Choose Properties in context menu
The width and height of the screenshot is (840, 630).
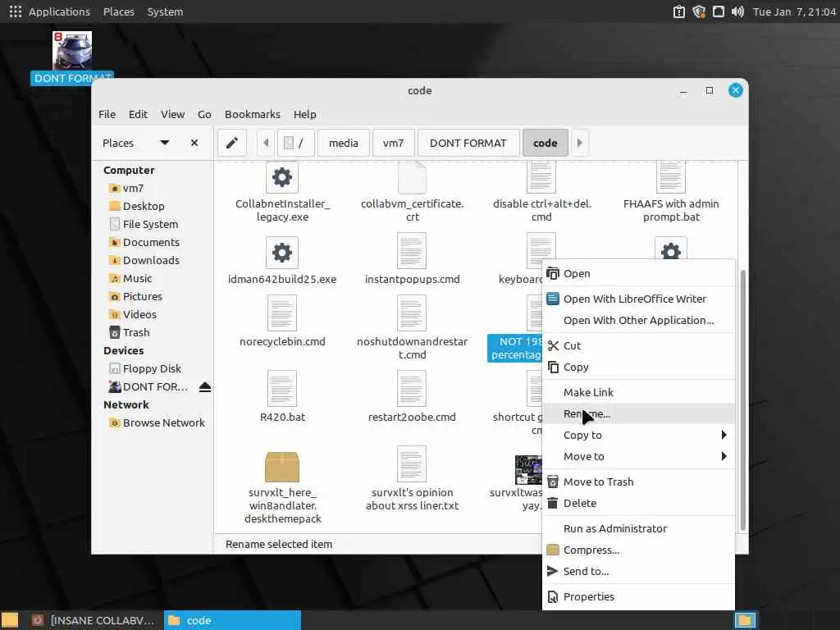pos(638,596)
